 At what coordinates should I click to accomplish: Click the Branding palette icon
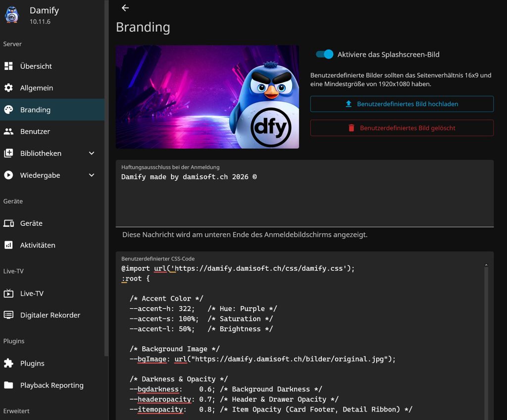click(x=8, y=109)
